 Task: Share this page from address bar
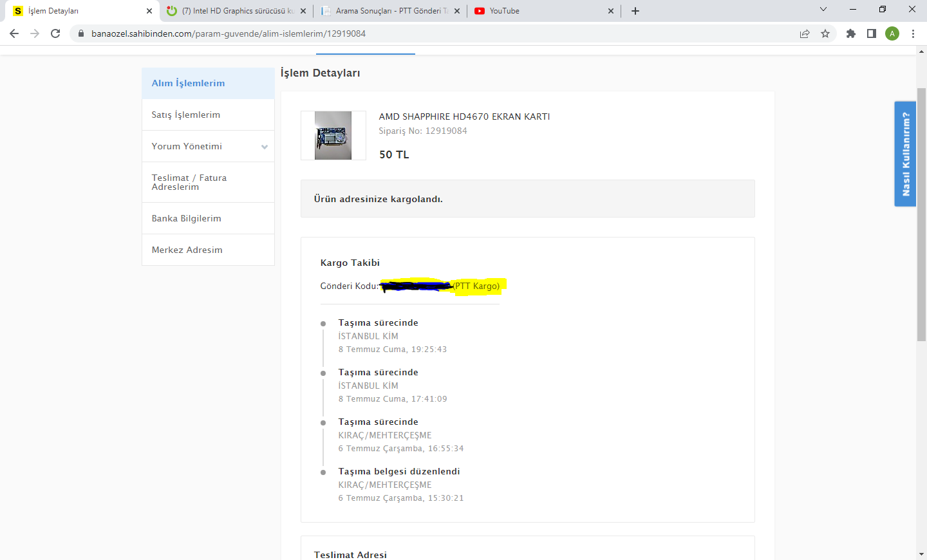click(805, 33)
